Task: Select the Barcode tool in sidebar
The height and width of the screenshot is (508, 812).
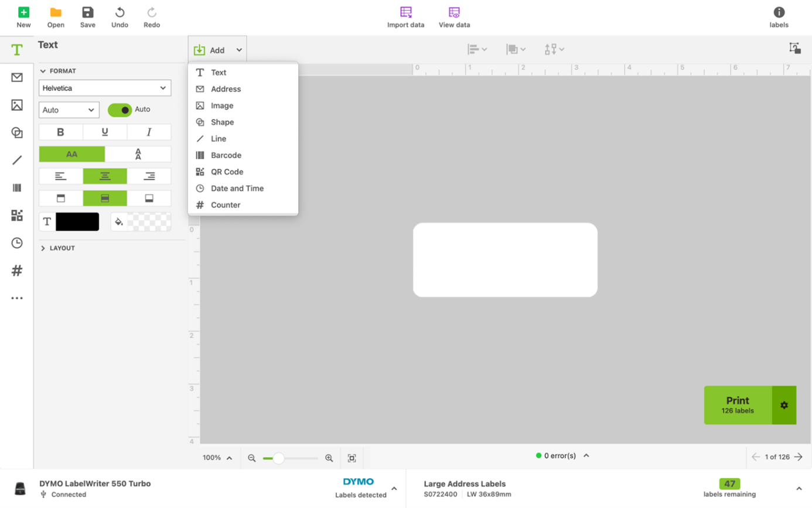Action: tap(17, 187)
